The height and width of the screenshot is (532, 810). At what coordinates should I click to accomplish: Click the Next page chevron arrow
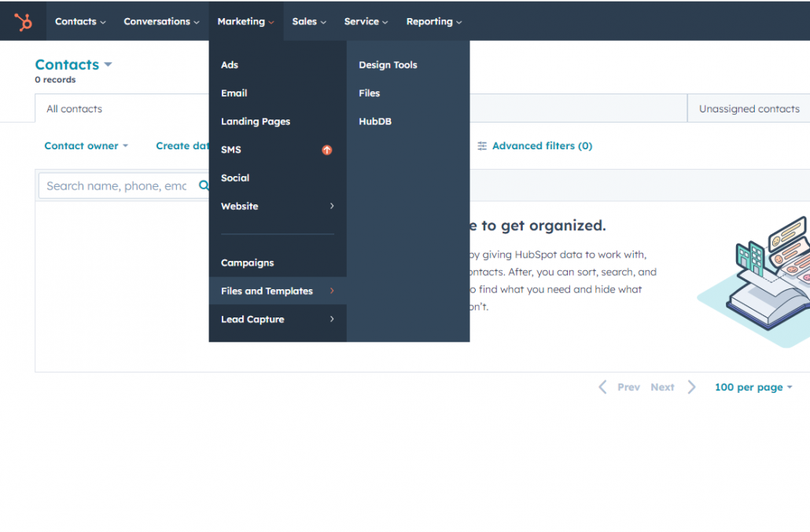tap(692, 387)
